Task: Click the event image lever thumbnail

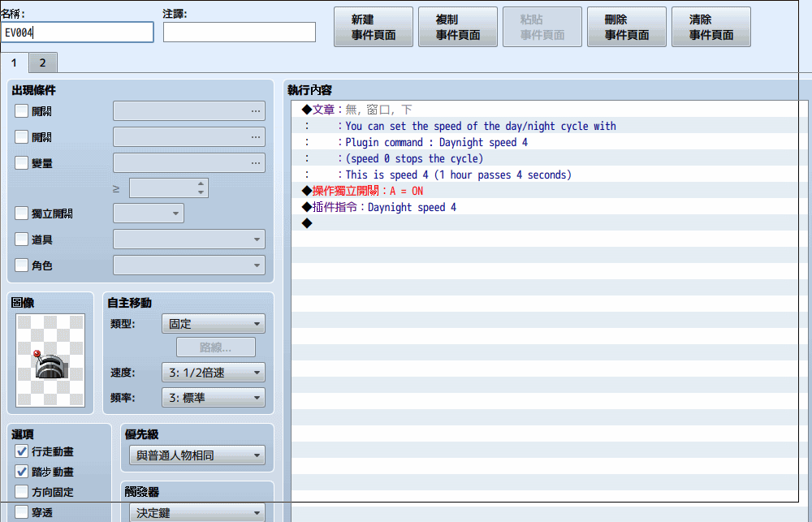Action: 50,360
